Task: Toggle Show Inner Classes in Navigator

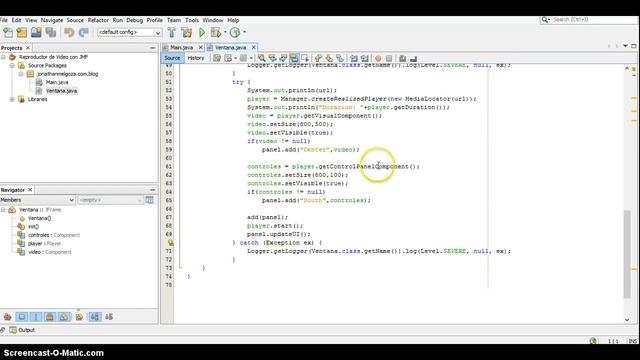Action: [x=64, y=317]
